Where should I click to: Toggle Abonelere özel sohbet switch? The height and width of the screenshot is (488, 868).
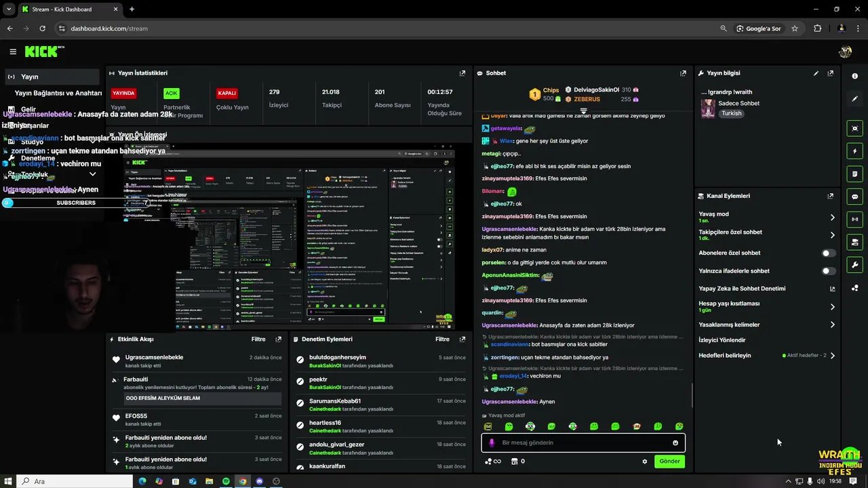[x=828, y=253]
